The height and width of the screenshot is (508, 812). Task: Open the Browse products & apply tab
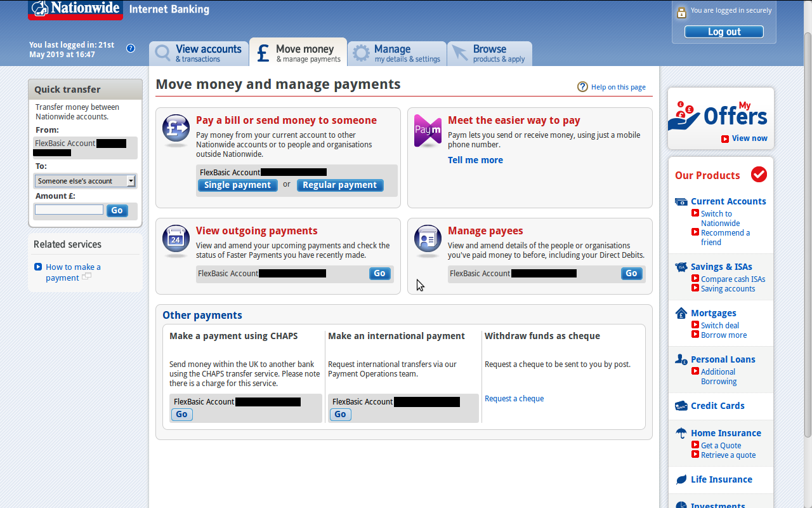pos(490,53)
